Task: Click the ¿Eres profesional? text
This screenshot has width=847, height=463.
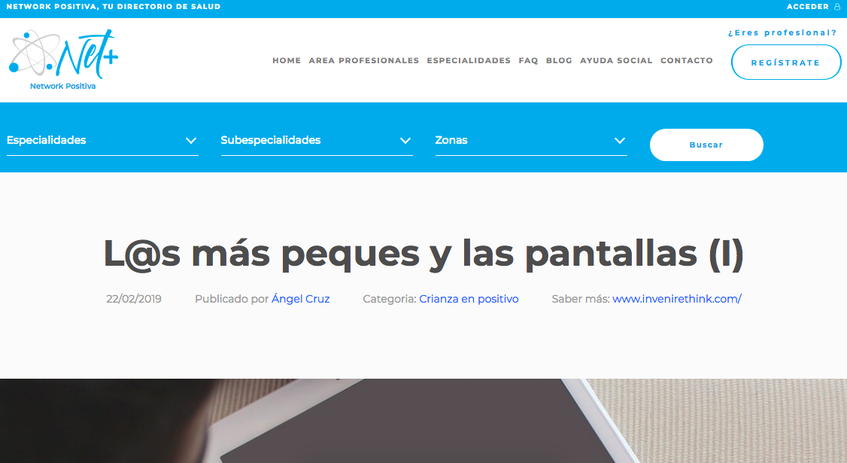Action: point(782,33)
